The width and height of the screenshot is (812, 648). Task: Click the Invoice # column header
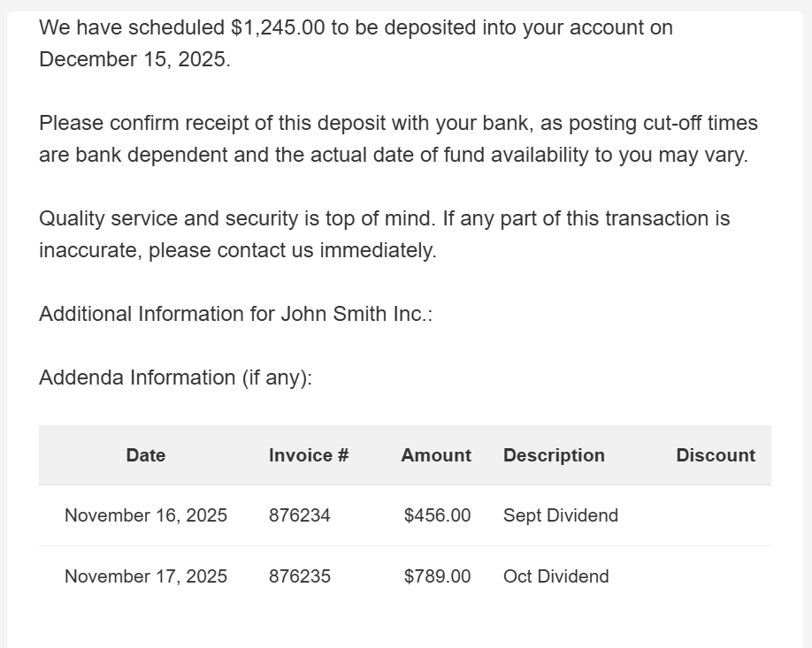(x=309, y=455)
